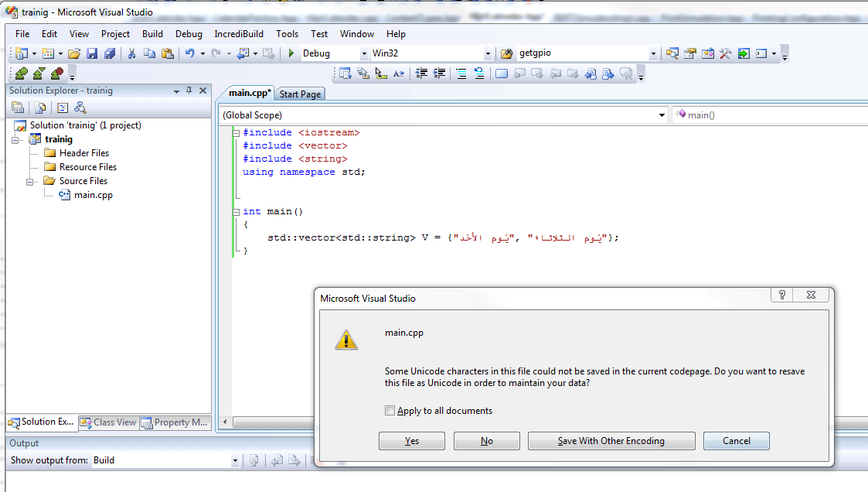Click the Add New Item toolbar icon

pos(48,53)
